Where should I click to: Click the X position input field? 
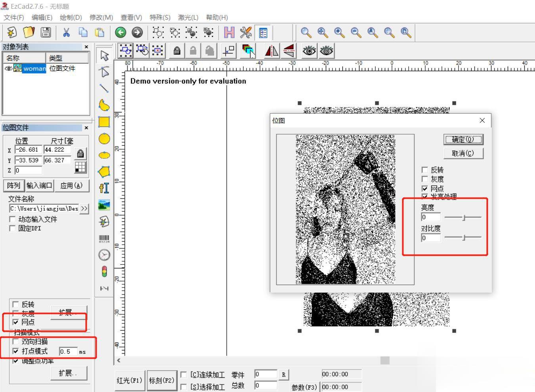(28, 150)
